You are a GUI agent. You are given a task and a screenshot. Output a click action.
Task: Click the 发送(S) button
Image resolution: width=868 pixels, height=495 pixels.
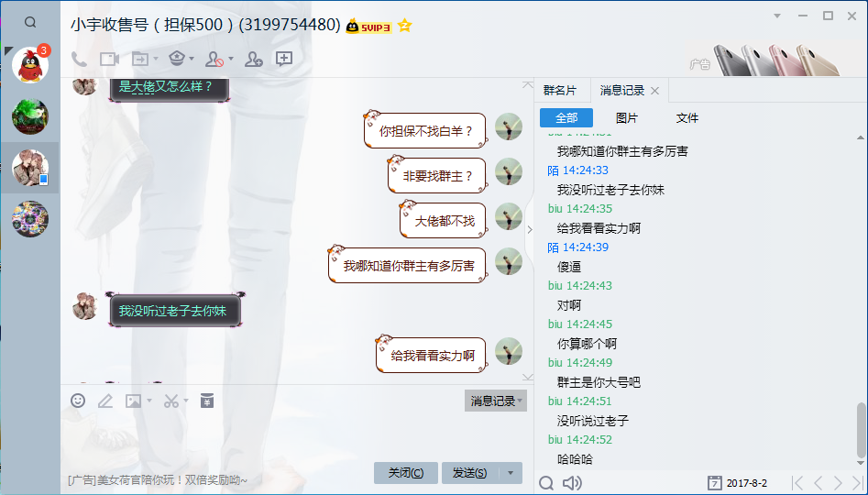coord(470,473)
